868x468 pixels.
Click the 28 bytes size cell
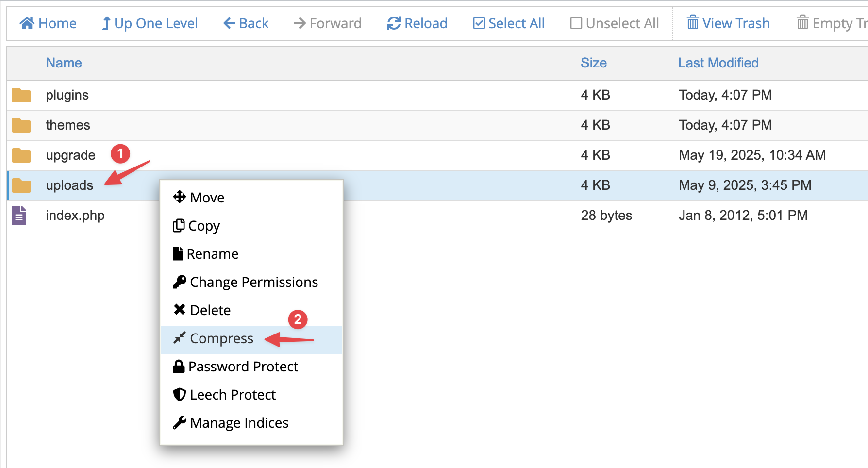point(606,216)
